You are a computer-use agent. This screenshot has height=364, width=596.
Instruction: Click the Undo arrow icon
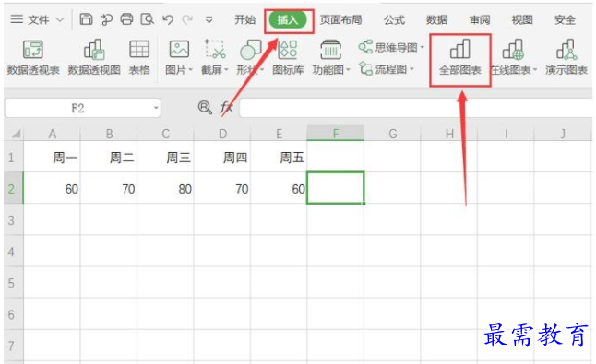(x=168, y=19)
